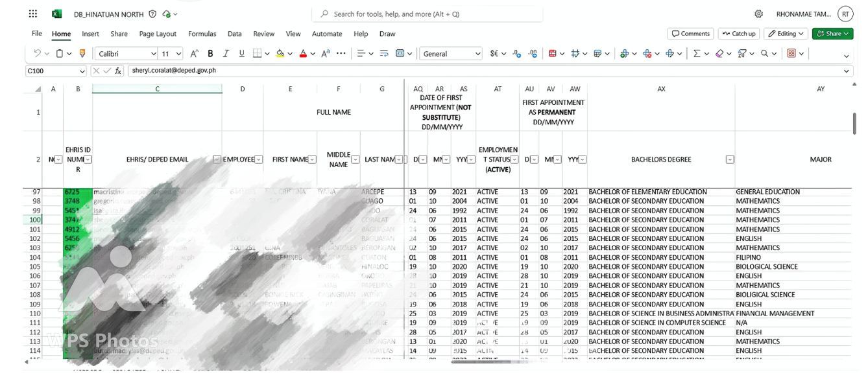Image resolution: width=868 pixels, height=392 pixels.
Task: Open the BACHELORS DEGREE column filter dropdown
Action: [730, 159]
